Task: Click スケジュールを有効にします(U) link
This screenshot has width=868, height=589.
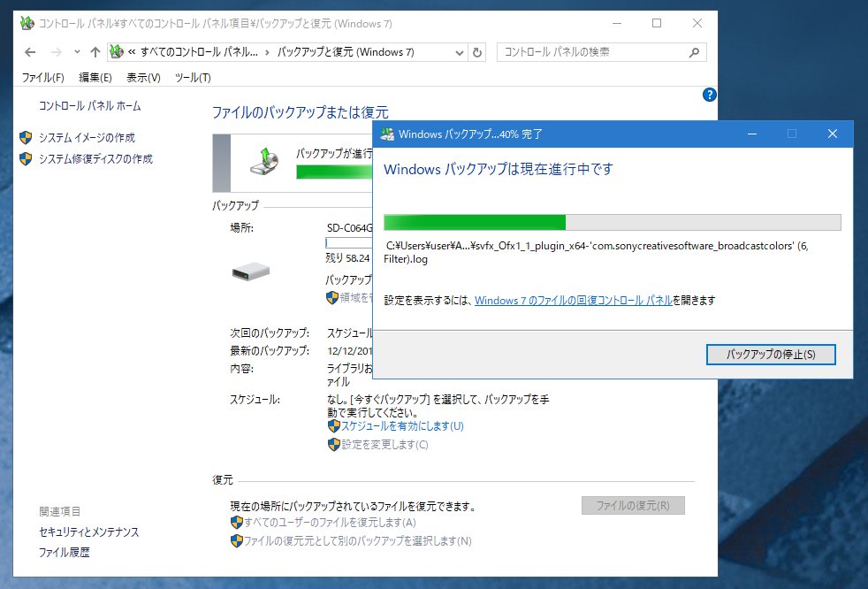Action: pyautogui.click(x=402, y=426)
